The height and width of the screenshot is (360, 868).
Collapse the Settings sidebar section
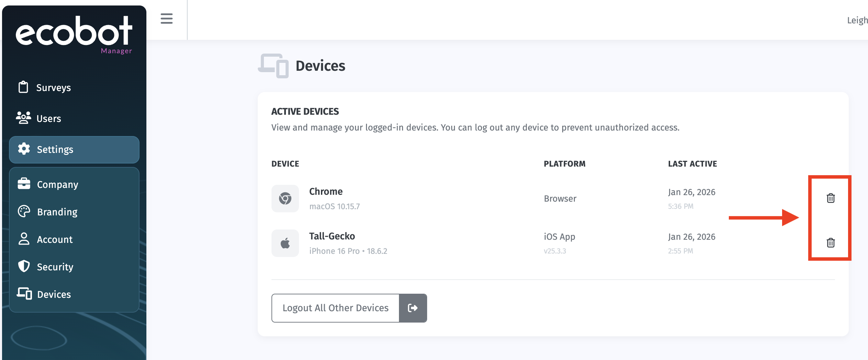click(74, 149)
